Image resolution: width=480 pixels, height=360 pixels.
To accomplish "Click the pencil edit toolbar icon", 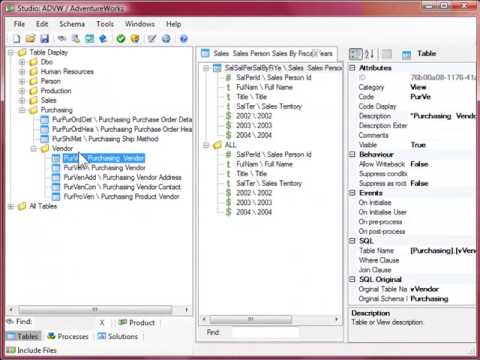I will point(152,39).
